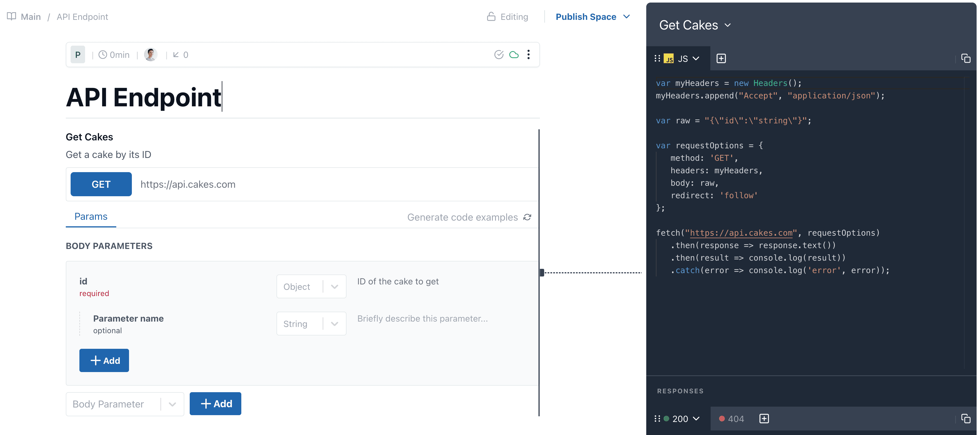Add a new response code

click(x=764, y=419)
